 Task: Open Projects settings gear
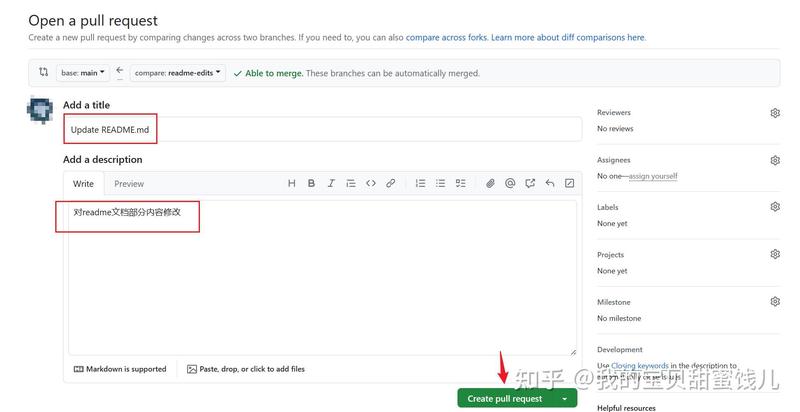(x=775, y=254)
